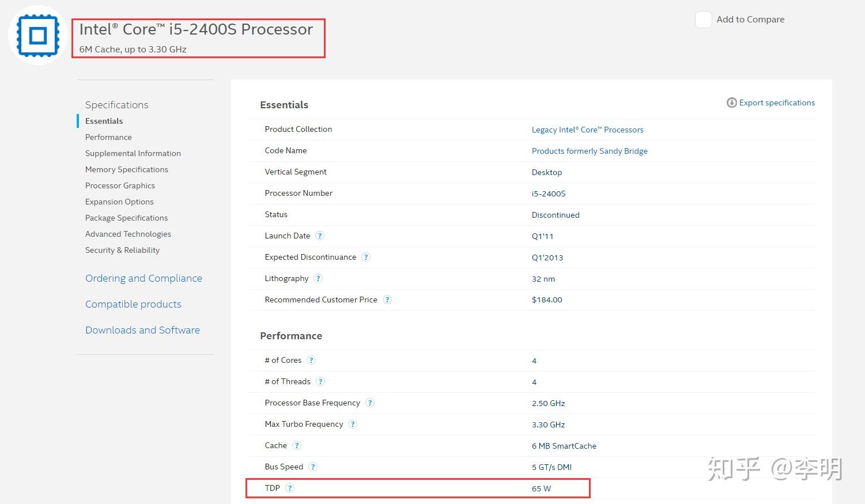865x504 pixels.
Task: Select Essentials in the Specifications sidebar
Action: (x=104, y=121)
